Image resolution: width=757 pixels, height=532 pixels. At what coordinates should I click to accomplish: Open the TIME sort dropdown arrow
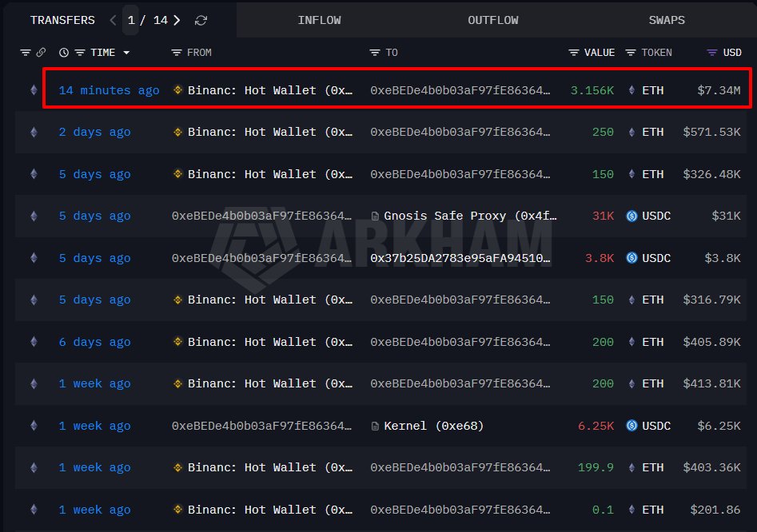pyautogui.click(x=126, y=53)
